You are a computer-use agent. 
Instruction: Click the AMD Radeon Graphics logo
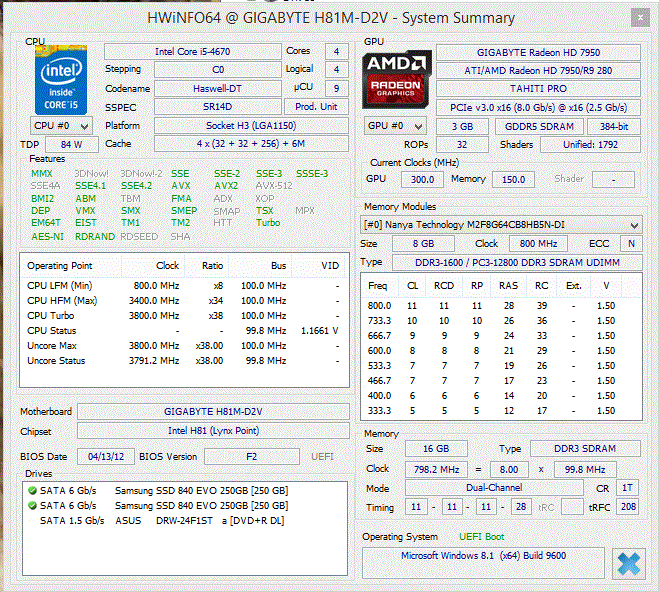(397, 79)
